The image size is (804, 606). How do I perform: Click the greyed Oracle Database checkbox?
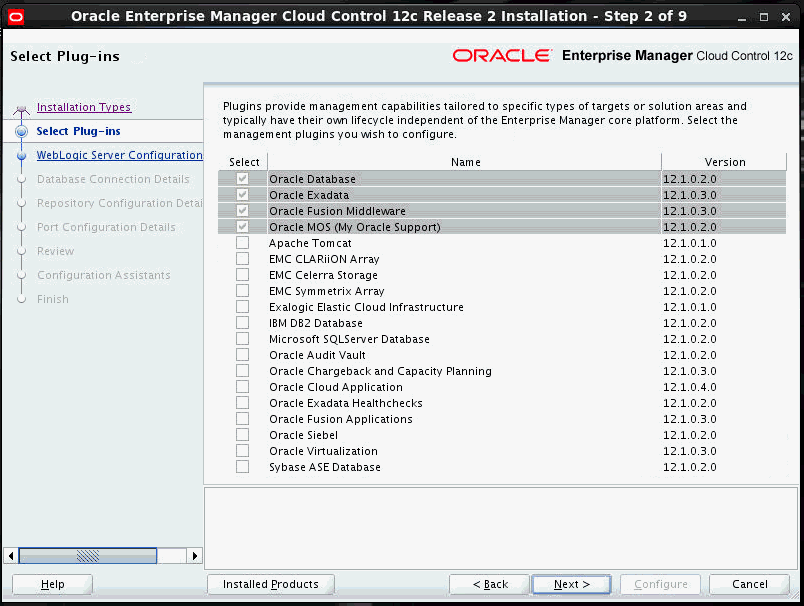(x=243, y=178)
